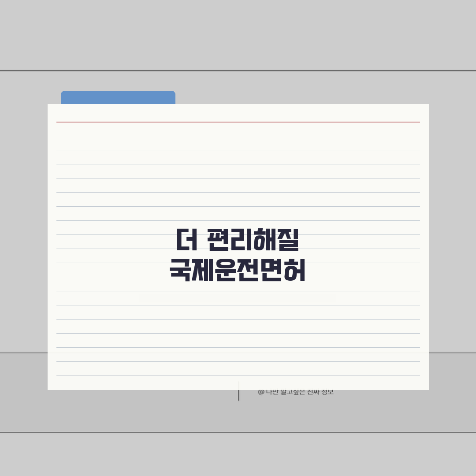The image size is (476, 476).
Task: Click the text "국제운전면허"
Action: pyautogui.click(x=238, y=270)
